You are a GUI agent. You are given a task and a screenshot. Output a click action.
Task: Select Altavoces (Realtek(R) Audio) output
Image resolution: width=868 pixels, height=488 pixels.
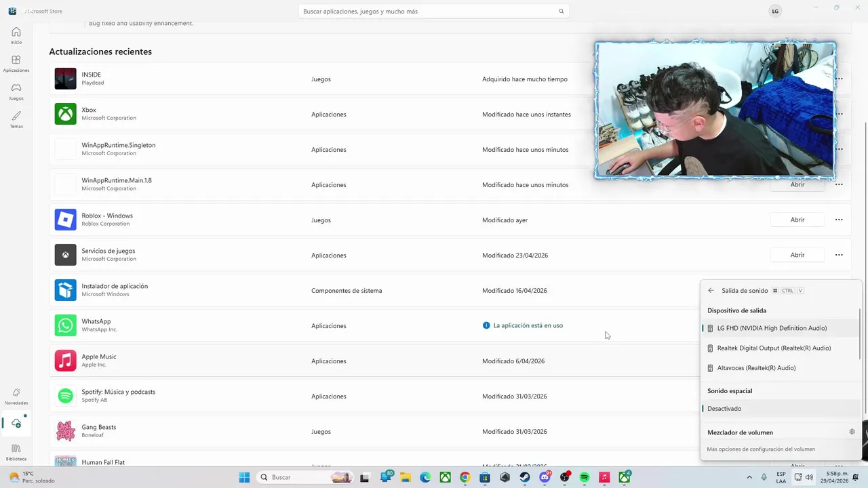pyautogui.click(x=780, y=368)
